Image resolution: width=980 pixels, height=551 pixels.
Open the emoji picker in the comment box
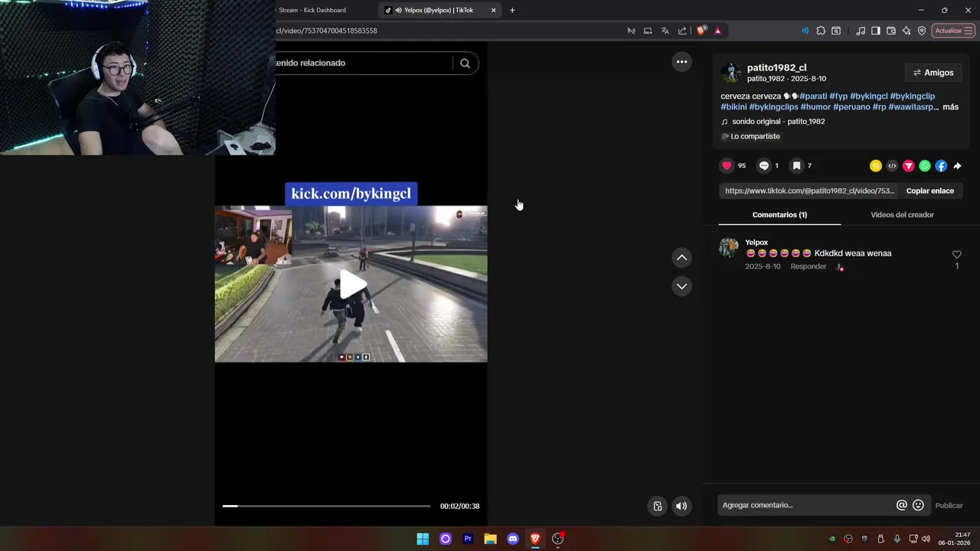pos(918,505)
